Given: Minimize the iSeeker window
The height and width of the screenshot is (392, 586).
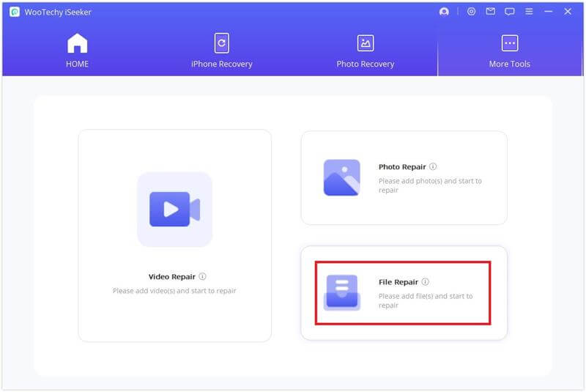Looking at the screenshot, I should [548, 12].
